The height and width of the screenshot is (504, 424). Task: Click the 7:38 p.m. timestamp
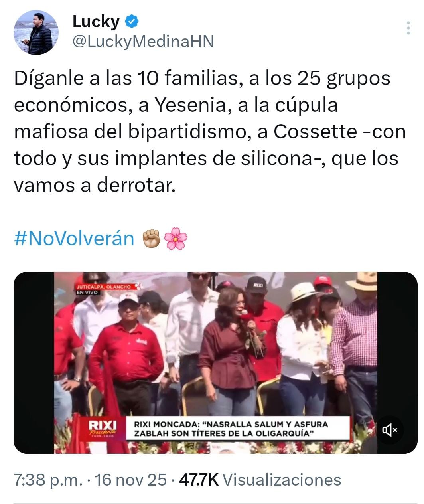click(47, 479)
